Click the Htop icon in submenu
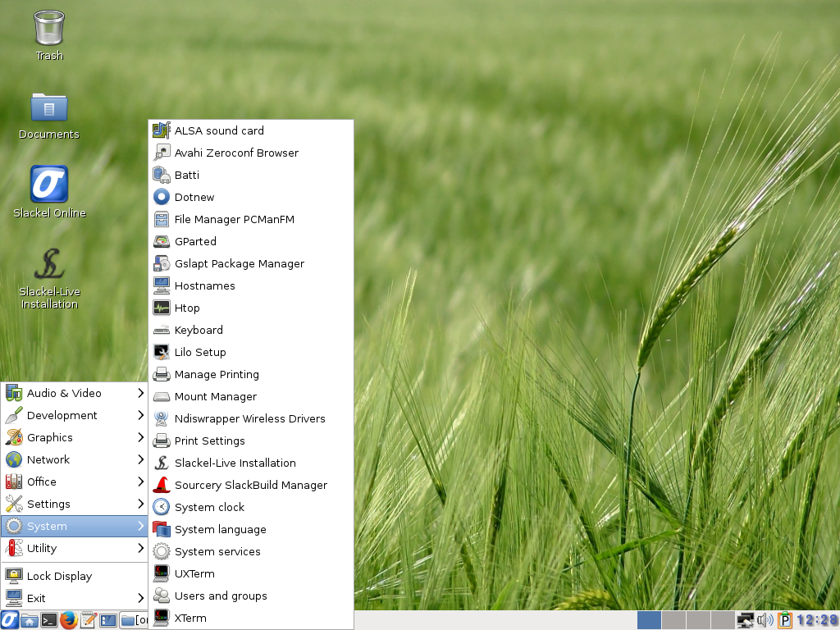Screen dimensions: 840x630 click(162, 308)
